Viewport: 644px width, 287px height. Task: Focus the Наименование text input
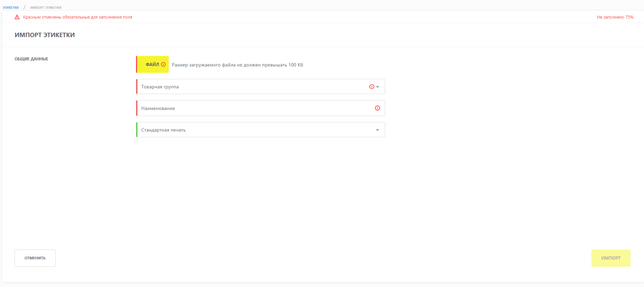click(261, 108)
